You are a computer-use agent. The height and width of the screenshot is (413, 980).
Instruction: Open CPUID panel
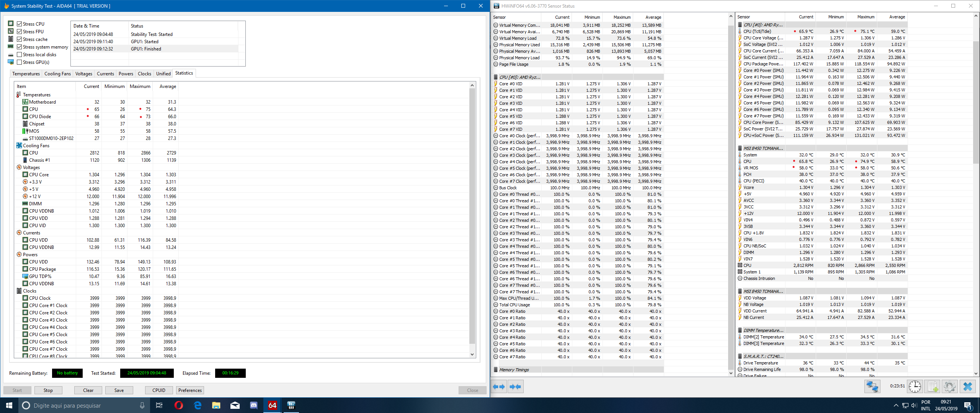(159, 390)
